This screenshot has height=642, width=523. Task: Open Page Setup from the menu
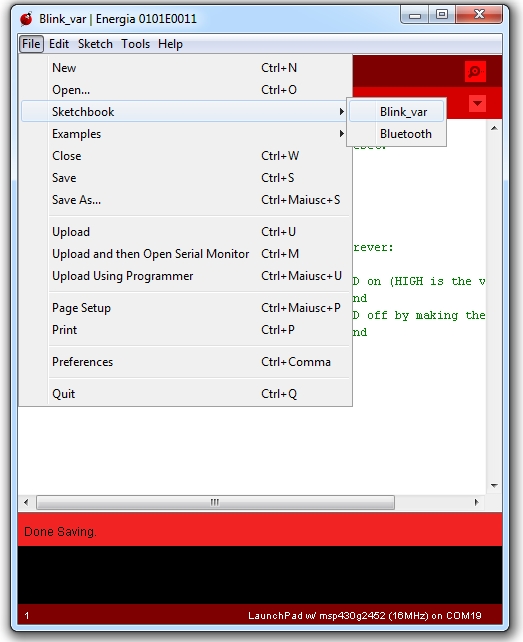click(x=185, y=308)
